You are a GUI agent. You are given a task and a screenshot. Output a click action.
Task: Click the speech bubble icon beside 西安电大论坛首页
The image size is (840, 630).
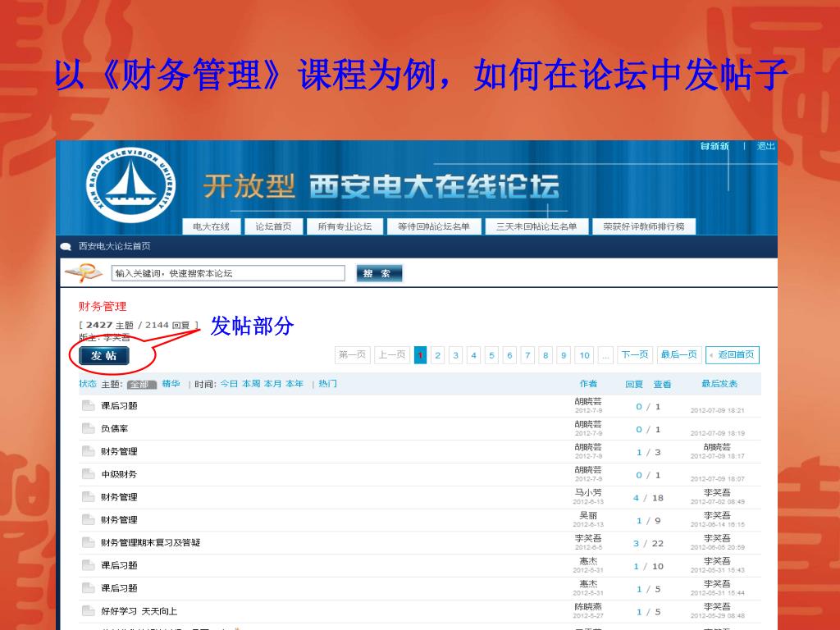[x=66, y=246]
